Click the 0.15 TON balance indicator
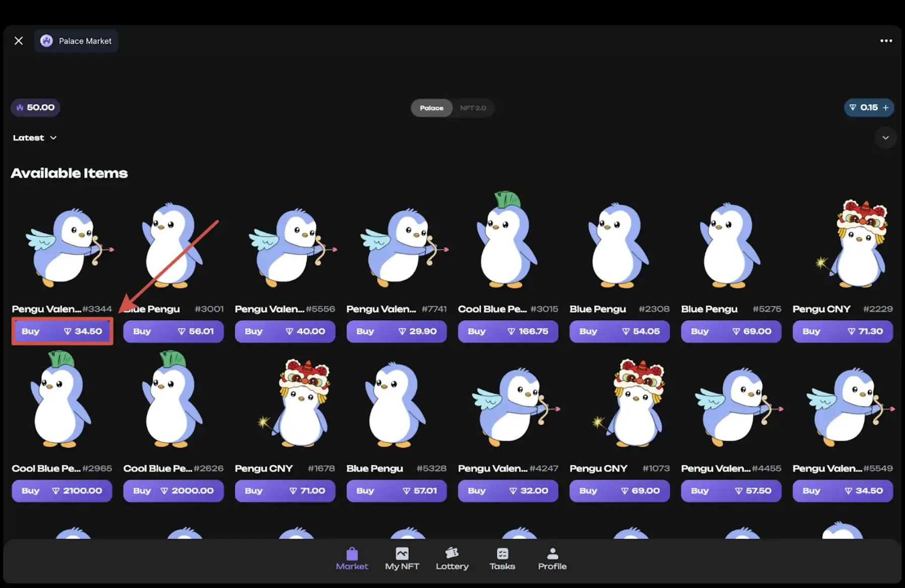Image resolution: width=905 pixels, height=588 pixels. 869,107
